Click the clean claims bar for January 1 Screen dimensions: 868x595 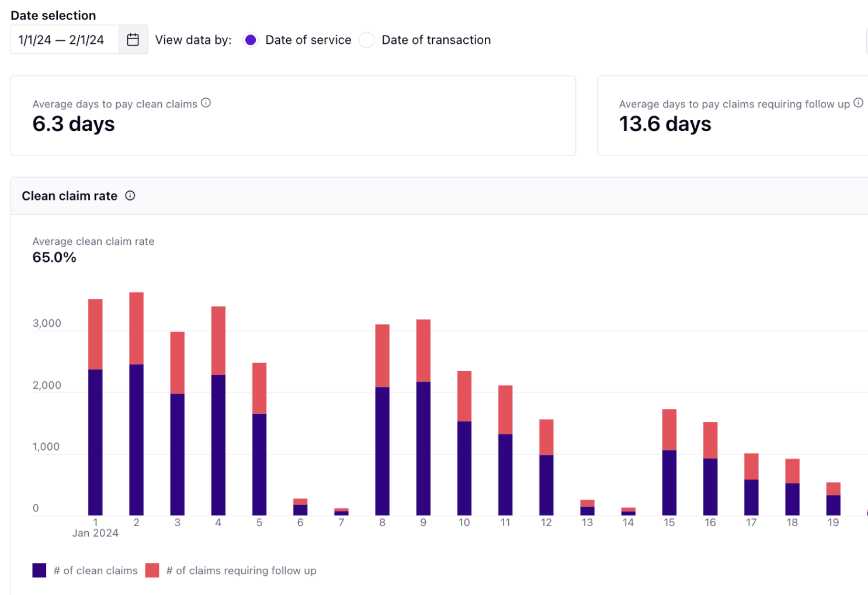click(95, 442)
